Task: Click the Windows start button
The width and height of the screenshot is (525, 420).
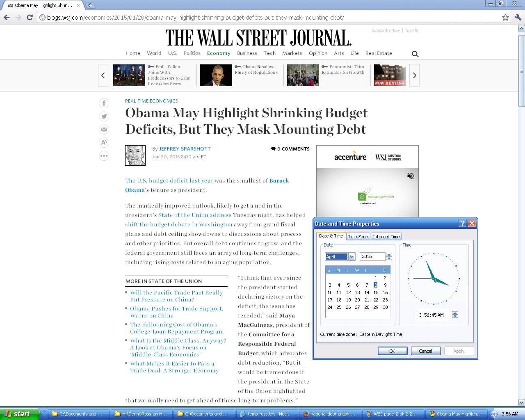Action: click(x=20, y=414)
